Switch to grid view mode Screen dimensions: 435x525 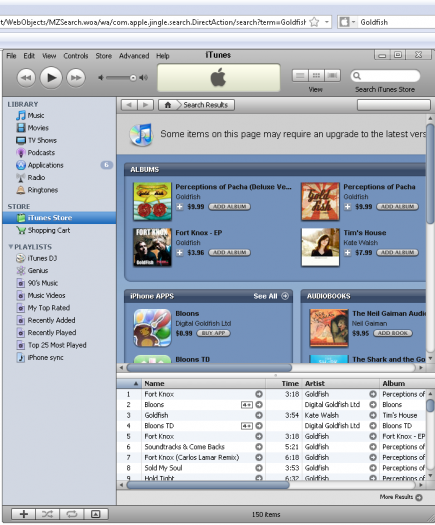[x=316, y=76]
